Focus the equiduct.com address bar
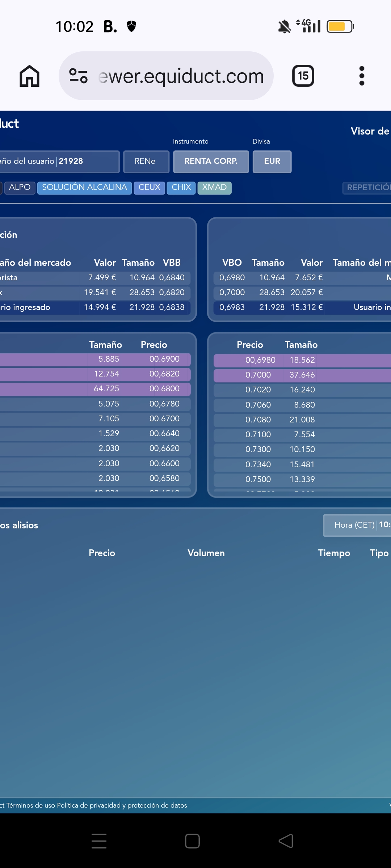The width and height of the screenshot is (391, 868). [x=181, y=76]
